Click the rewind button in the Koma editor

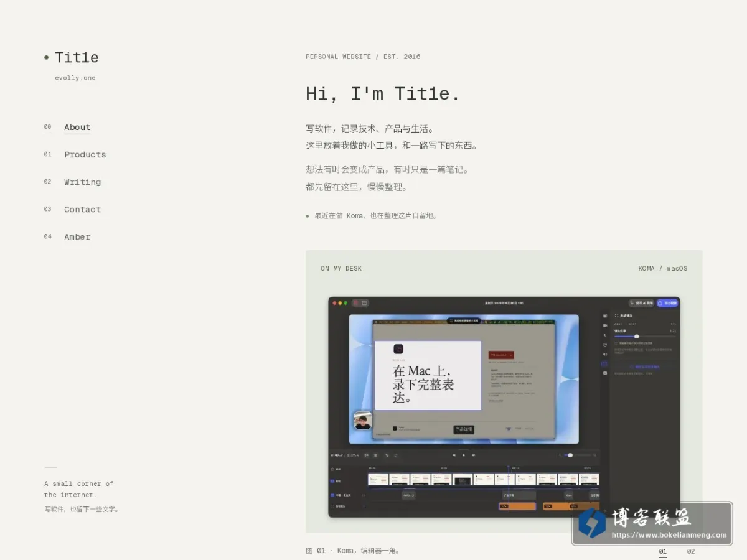[454, 455]
